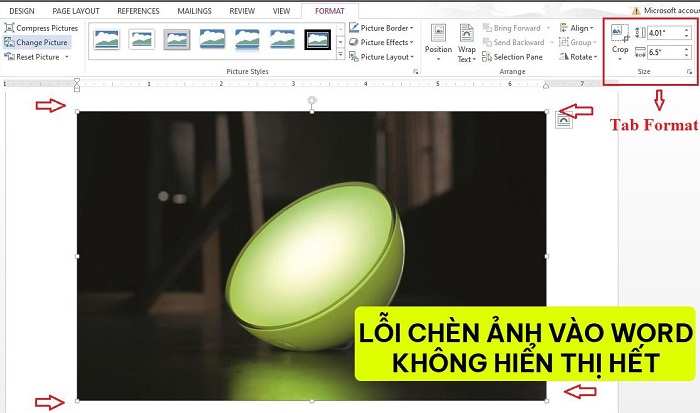Apply the fifth reflected picture style

(247, 39)
